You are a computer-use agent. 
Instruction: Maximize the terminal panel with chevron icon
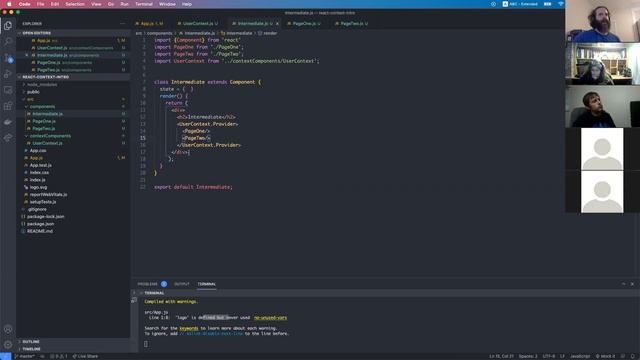pos(623,284)
